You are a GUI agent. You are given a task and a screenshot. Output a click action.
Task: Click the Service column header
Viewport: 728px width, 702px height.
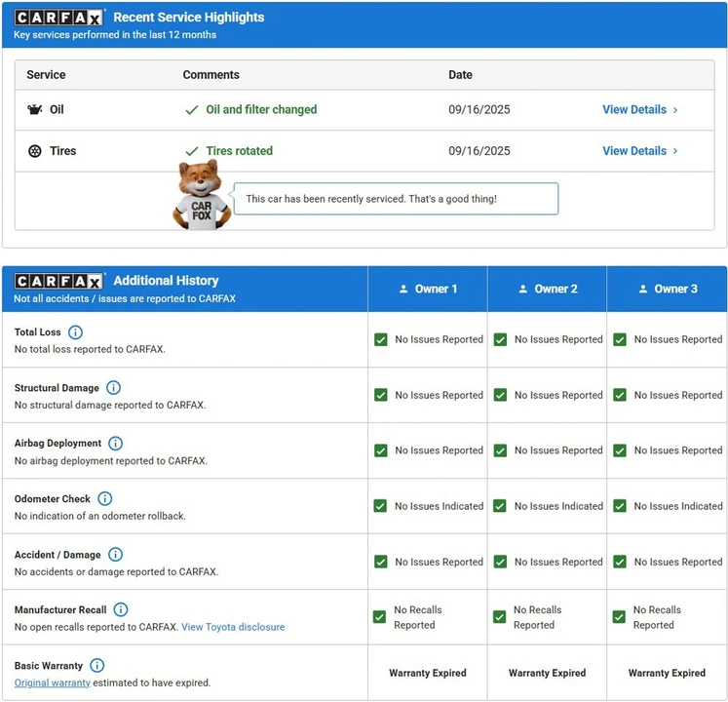click(x=46, y=75)
